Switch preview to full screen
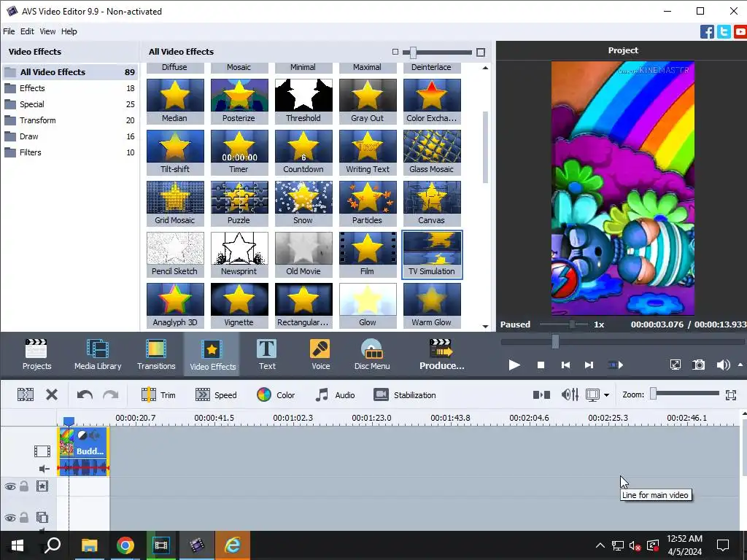 [x=675, y=365]
